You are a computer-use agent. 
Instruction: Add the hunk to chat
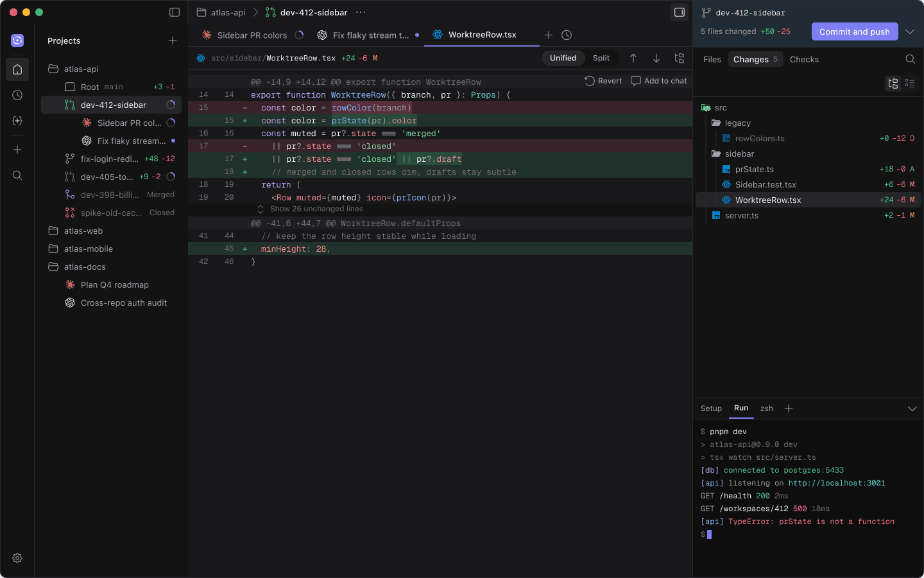click(x=659, y=81)
